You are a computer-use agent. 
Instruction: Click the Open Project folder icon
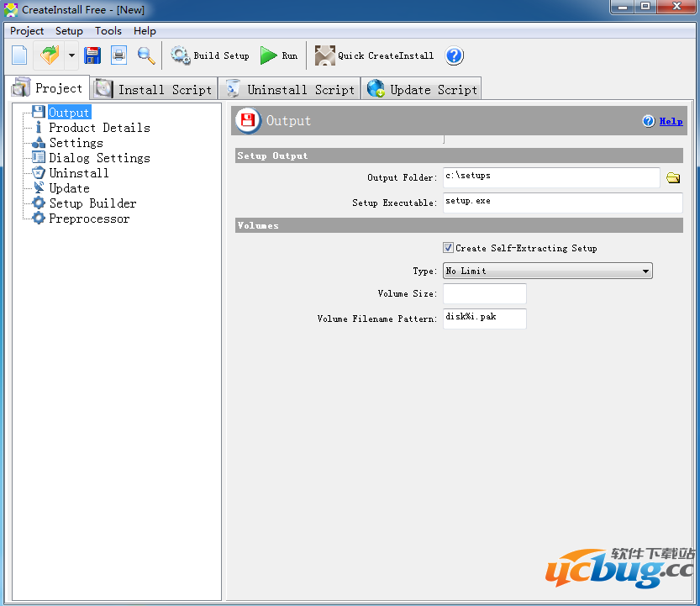(50, 56)
